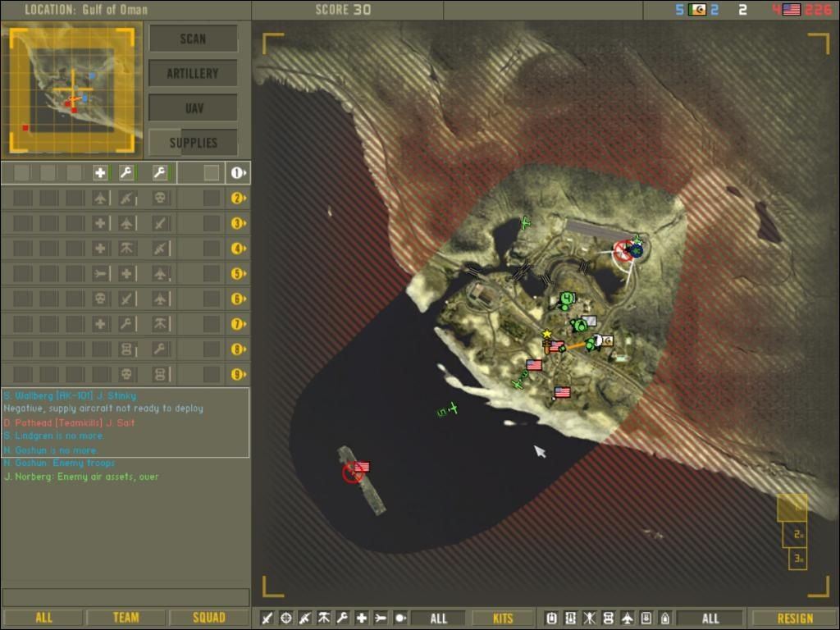Screen dimensions: 840x630
Task: Set map zoom to level 3x
Action: 797,558
